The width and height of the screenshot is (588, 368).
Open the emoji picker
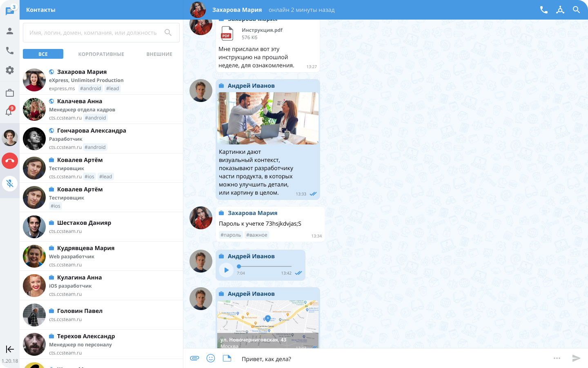211,358
